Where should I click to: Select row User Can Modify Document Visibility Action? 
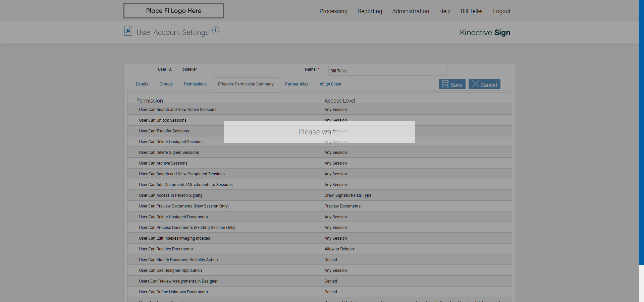[x=320, y=260]
